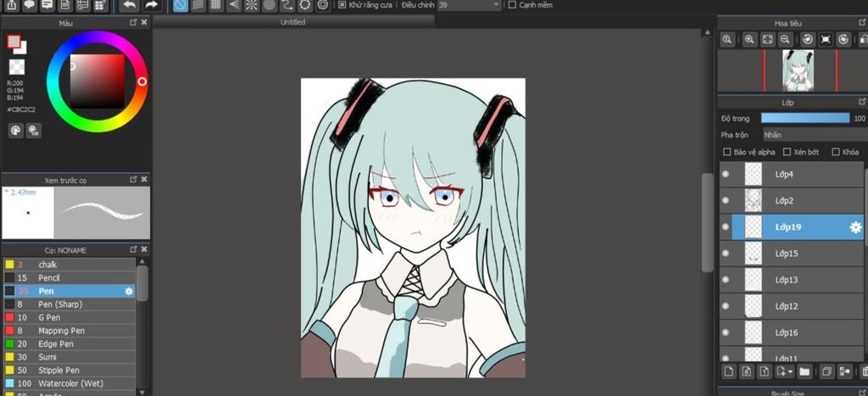Select the Mapping Pen brush
The width and height of the screenshot is (868, 396).
click(69, 331)
